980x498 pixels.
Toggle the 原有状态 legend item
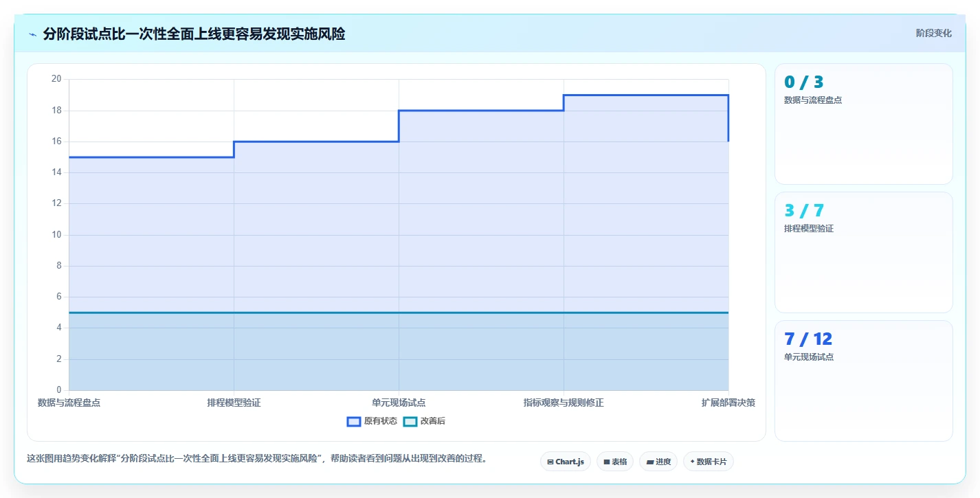pos(372,421)
